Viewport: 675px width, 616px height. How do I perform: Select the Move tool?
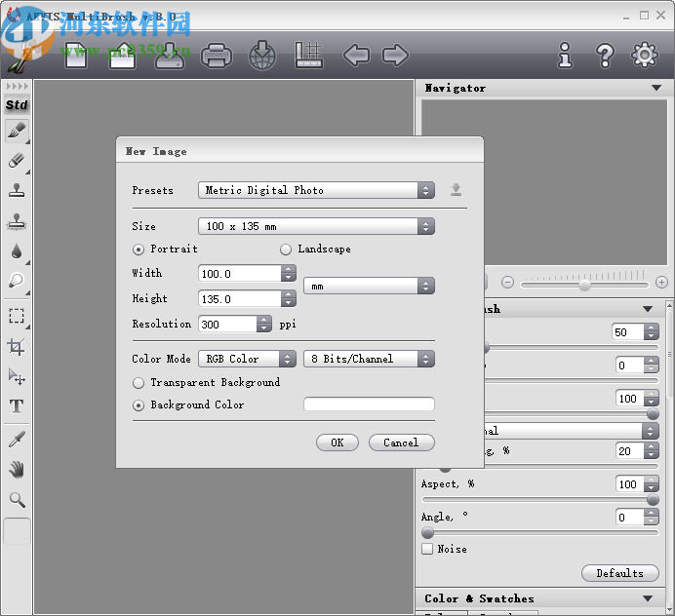[17, 376]
